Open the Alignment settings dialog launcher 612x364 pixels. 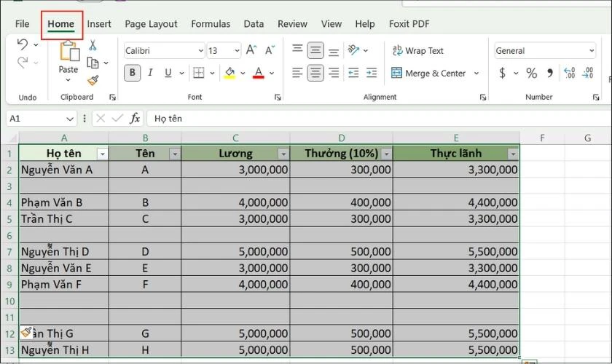tap(483, 97)
